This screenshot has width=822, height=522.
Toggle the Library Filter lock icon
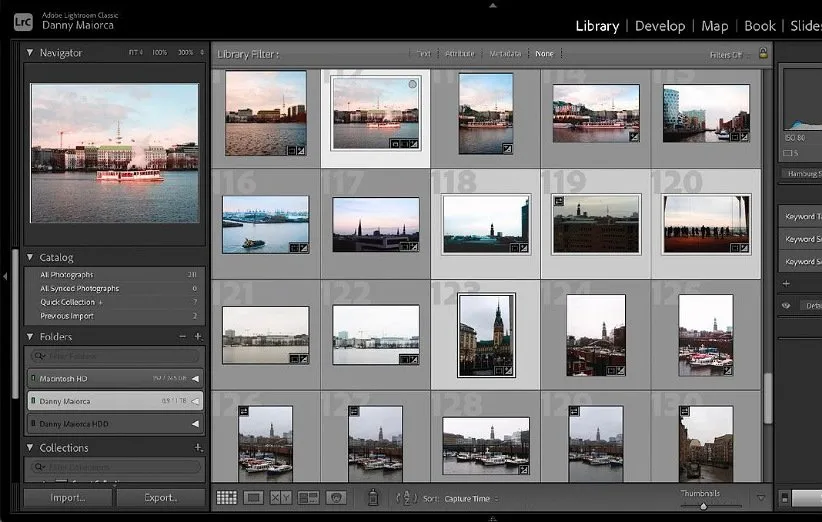coord(764,54)
